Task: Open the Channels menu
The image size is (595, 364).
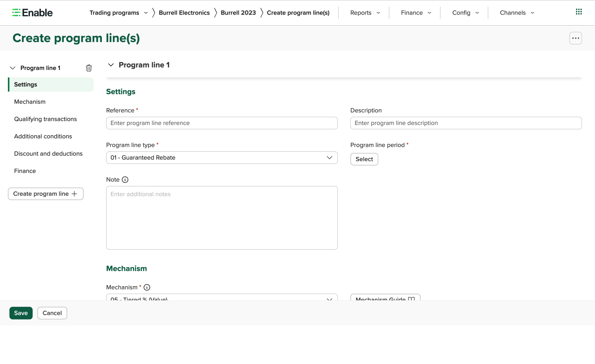Action: tap(517, 13)
